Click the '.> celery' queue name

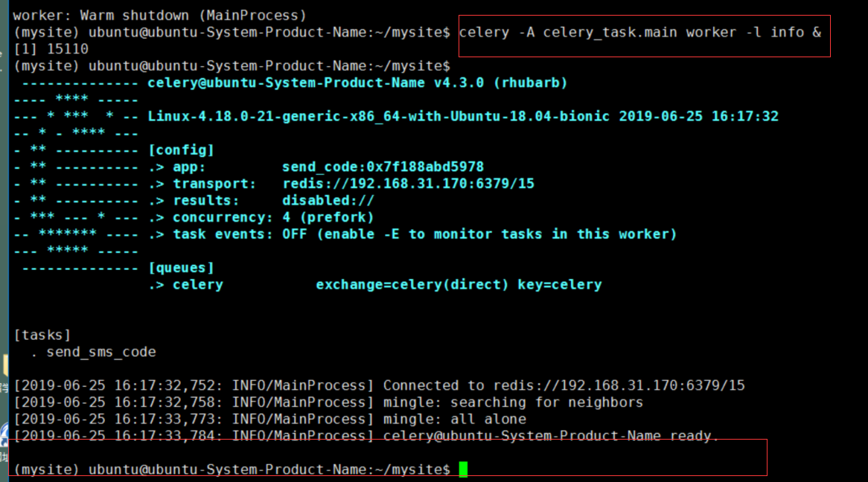[x=186, y=285]
